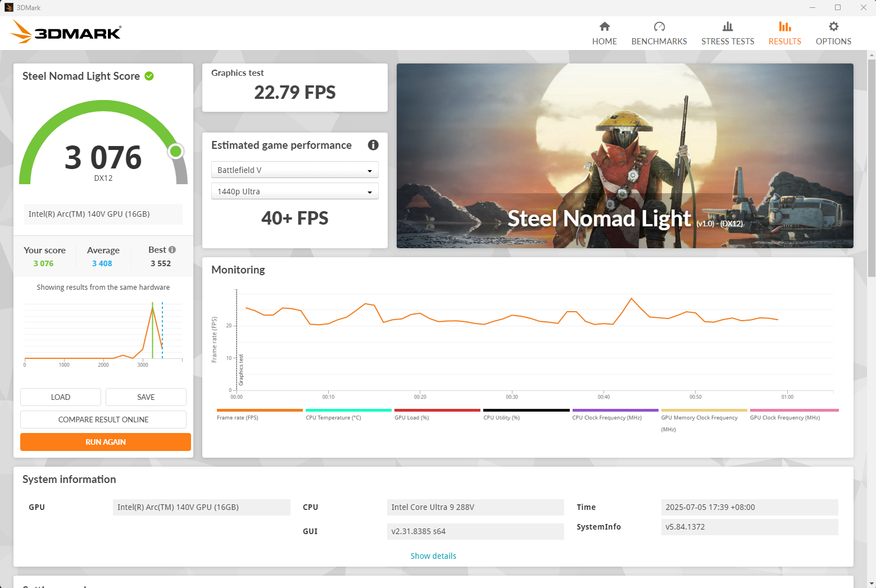
Task: Click the SystemInfo version v5.84.1372
Action: (x=750, y=527)
